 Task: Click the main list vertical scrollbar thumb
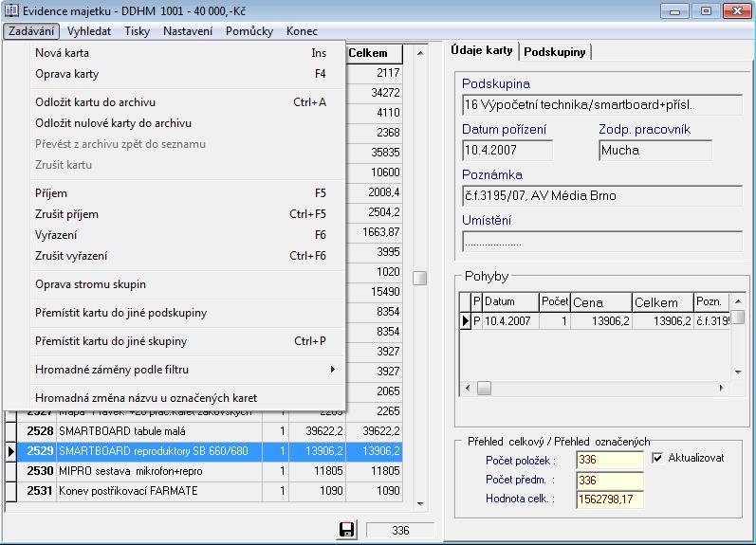(420, 278)
